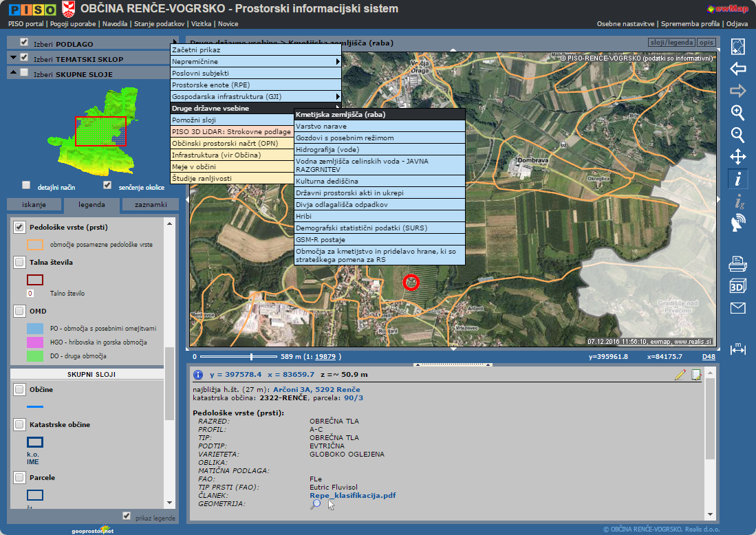Click the zoom out magnifier tool
Screen dimensions: 756x535
[x=737, y=135]
